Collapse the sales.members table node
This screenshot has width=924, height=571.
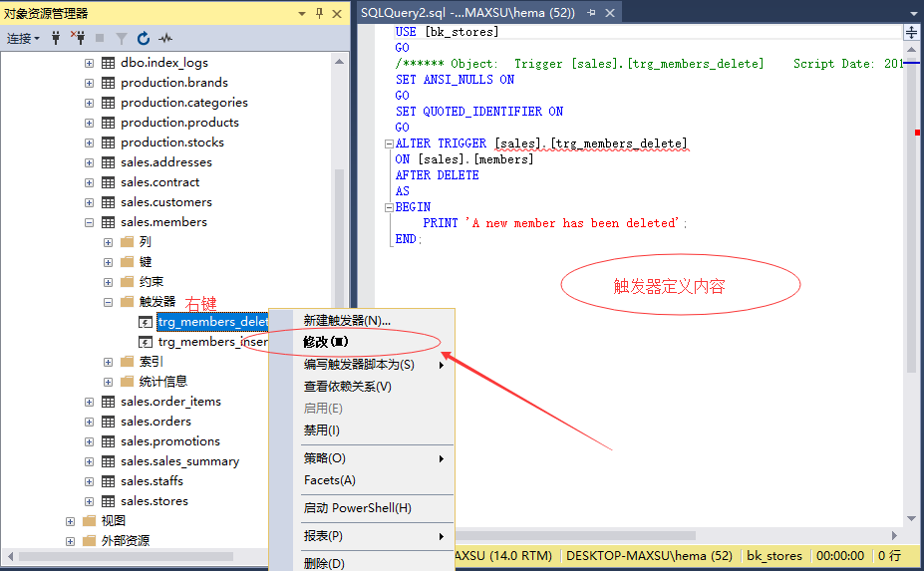tap(89, 223)
